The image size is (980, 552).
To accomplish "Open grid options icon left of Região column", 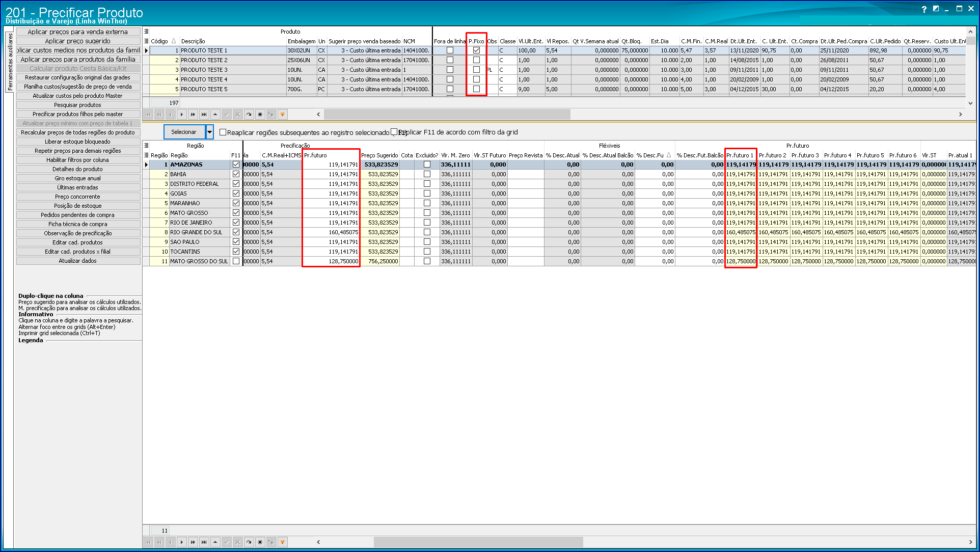I will 146,155.
